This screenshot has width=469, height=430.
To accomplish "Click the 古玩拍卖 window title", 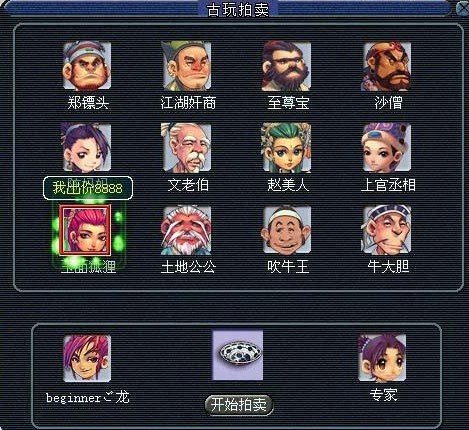I will tap(238, 9).
